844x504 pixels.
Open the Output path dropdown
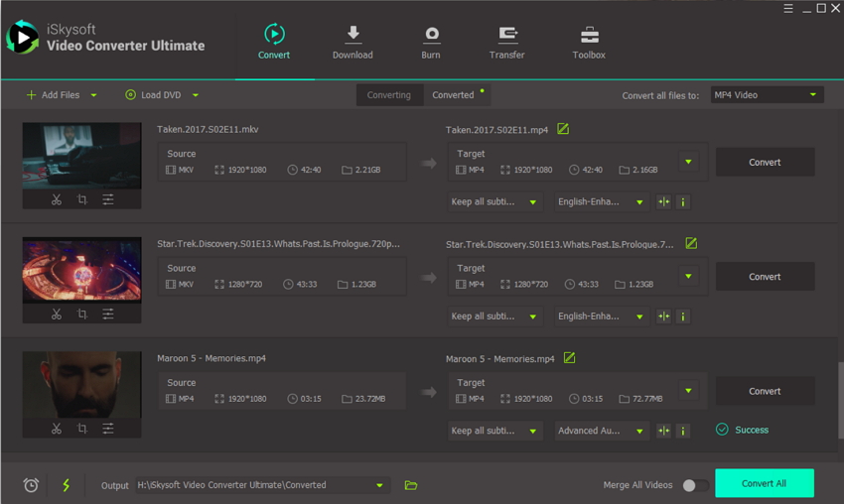tap(379, 485)
